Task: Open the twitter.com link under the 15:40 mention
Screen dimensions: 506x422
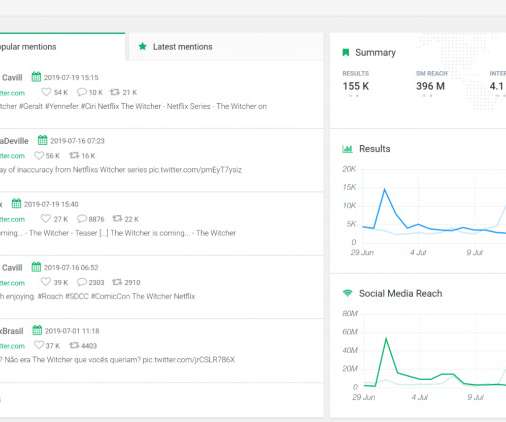Action: pos(12,219)
